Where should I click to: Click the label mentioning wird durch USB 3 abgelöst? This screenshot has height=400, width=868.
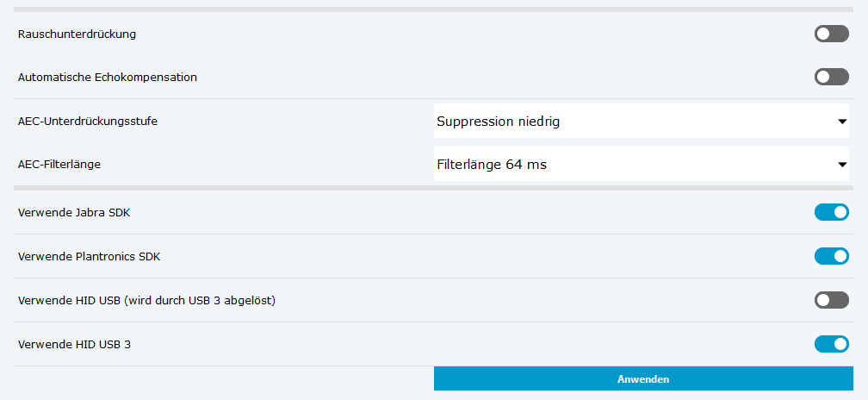(146, 301)
